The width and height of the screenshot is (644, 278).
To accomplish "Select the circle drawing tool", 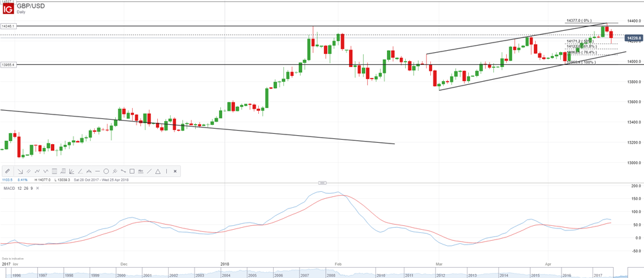I will pyautogui.click(x=106, y=171).
